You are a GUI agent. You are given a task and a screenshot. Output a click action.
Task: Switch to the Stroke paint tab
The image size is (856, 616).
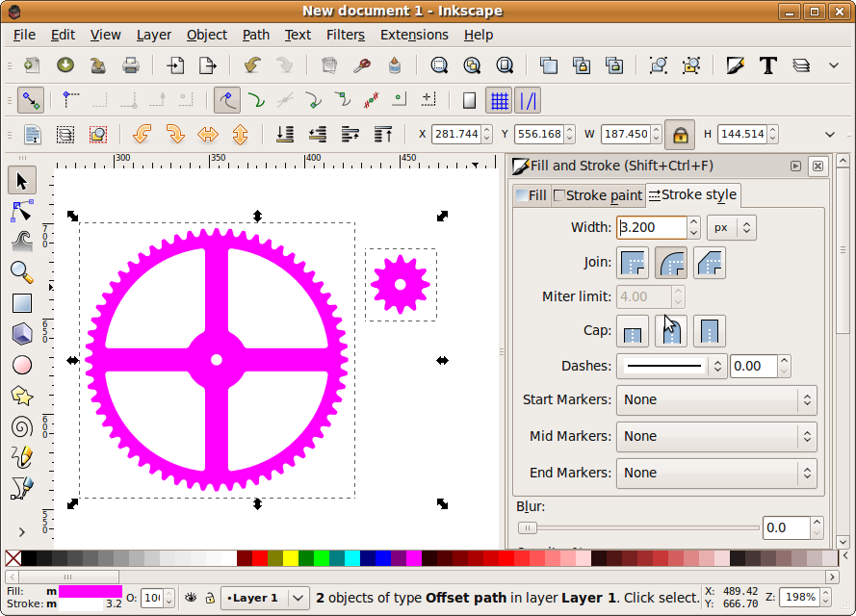click(x=598, y=196)
